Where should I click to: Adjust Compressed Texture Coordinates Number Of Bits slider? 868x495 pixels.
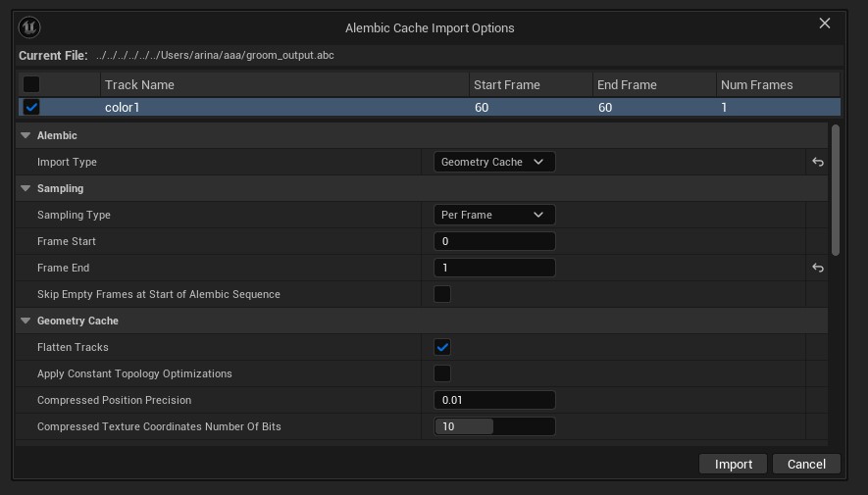494,426
